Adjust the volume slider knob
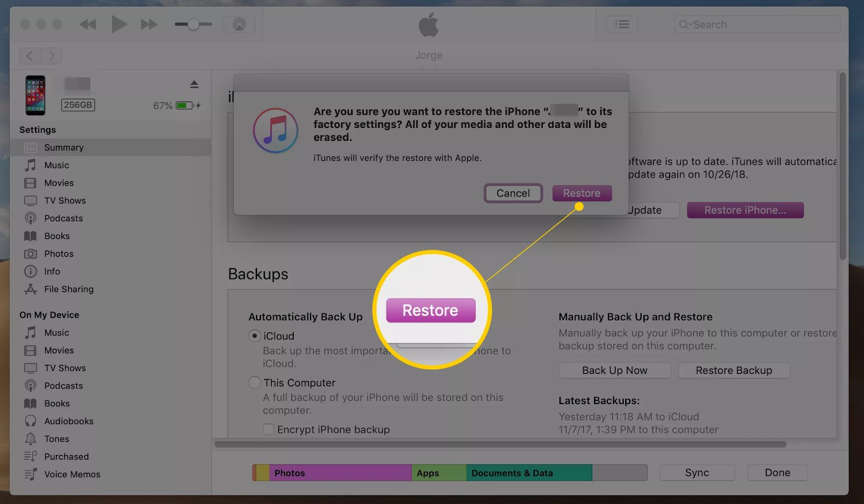The image size is (864, 504). [x=193, y=24]
